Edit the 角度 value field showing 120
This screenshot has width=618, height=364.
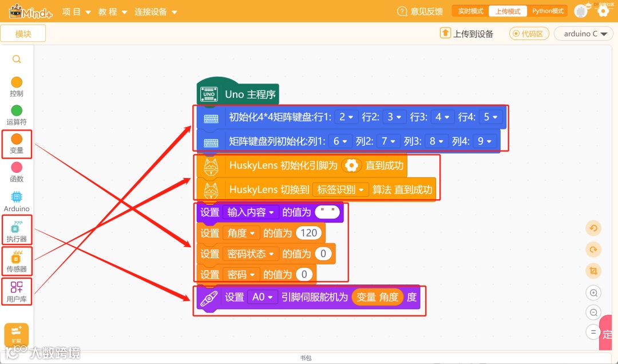(x=308, y=233)
